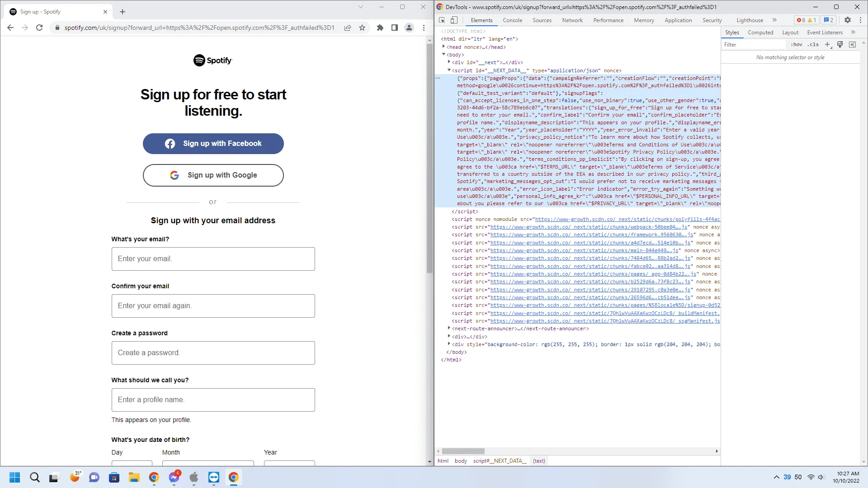Open the framework chunk script link
Screen dimensions: 868x488
coord(592,235)
